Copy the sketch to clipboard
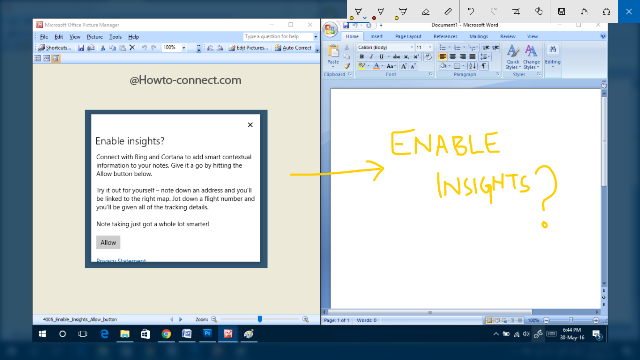Image resolution: width=640 pixels, height=360 pixels. pyautogui.click(x=584, y=12)
